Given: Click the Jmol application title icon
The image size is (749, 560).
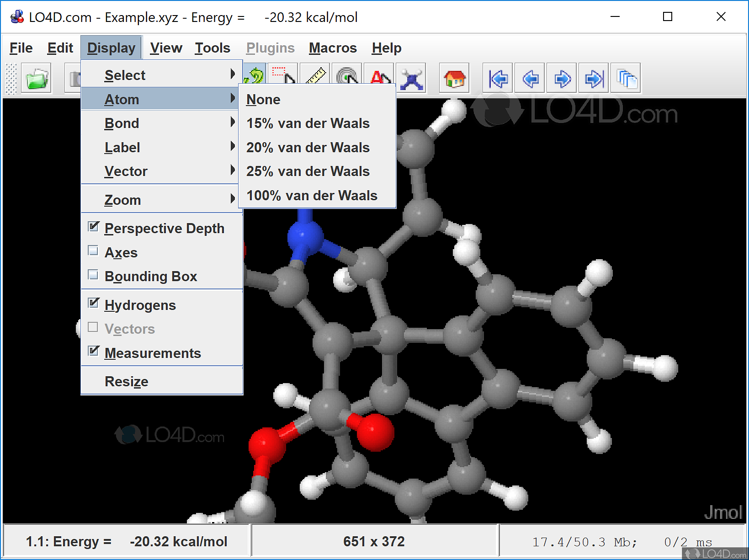Looking at the screenshot, I should [x=17, y=17].
